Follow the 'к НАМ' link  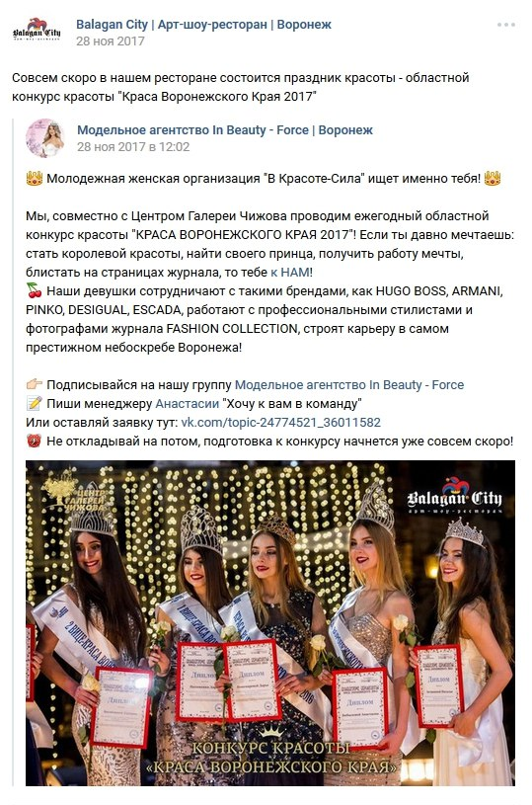point(290,272)
